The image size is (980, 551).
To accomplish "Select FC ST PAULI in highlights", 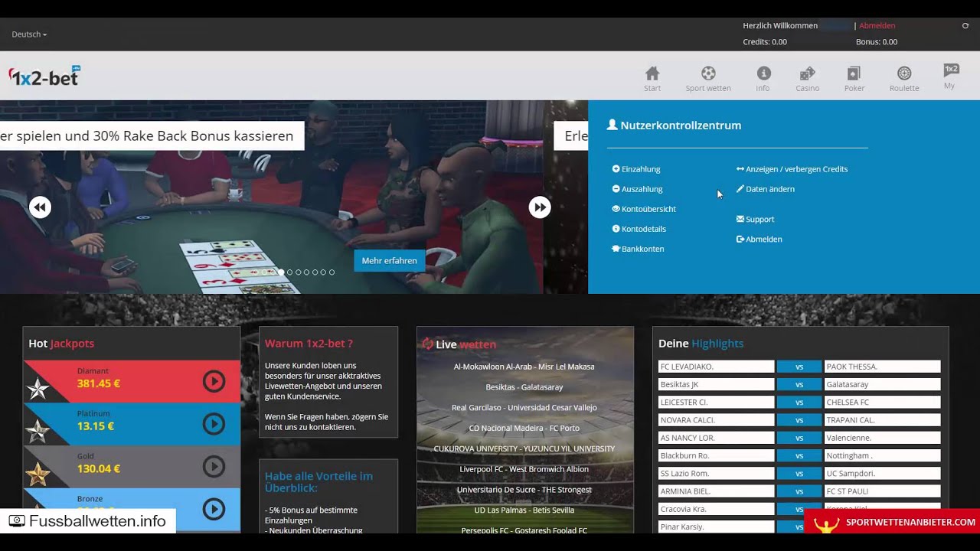I will click(x=882, y=491).
